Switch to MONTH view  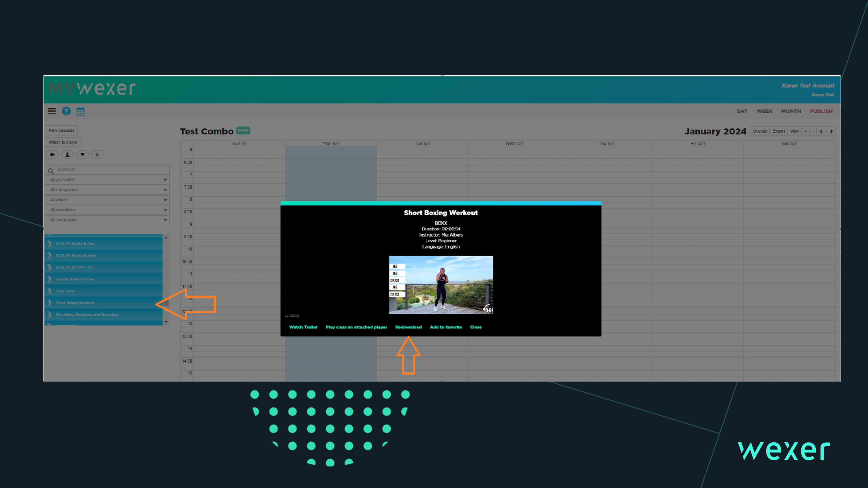(x=791, y=111)
